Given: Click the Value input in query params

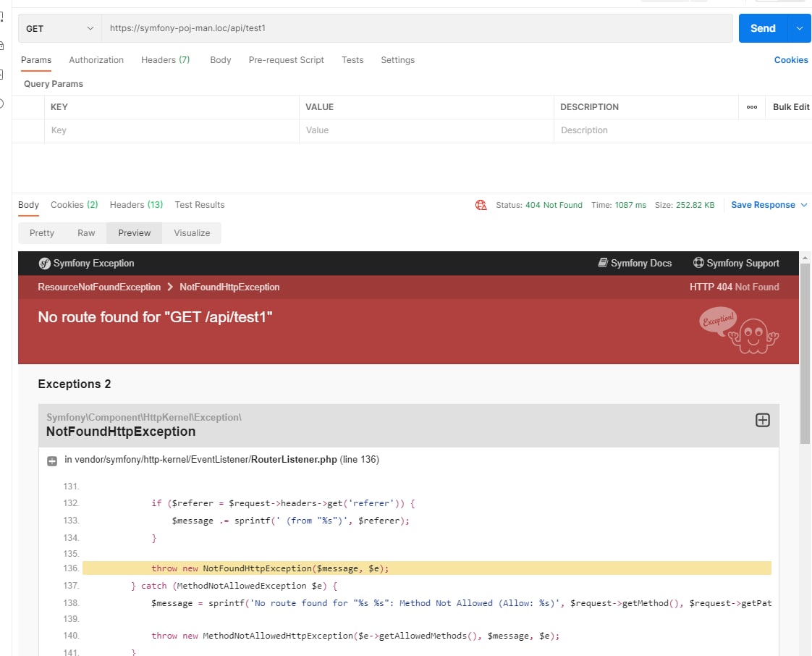Looking at the screenshot, I should (x=426, y=130).
